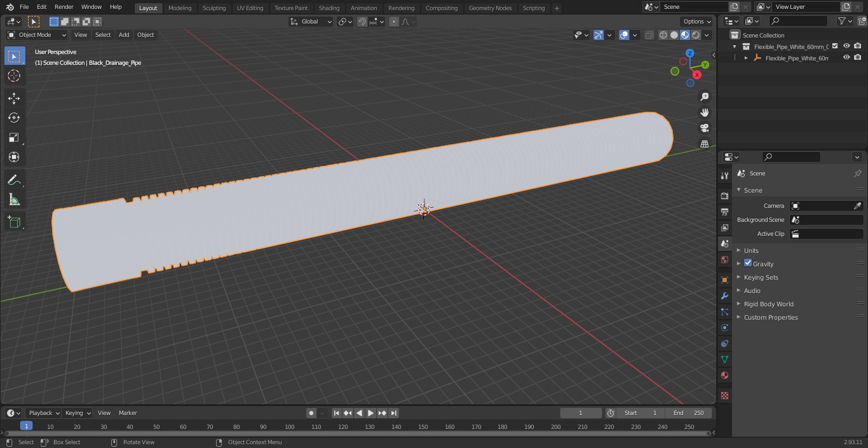Toggle proportional editing button
Viewport: 868px width, 448px height.
coord(394,22)
